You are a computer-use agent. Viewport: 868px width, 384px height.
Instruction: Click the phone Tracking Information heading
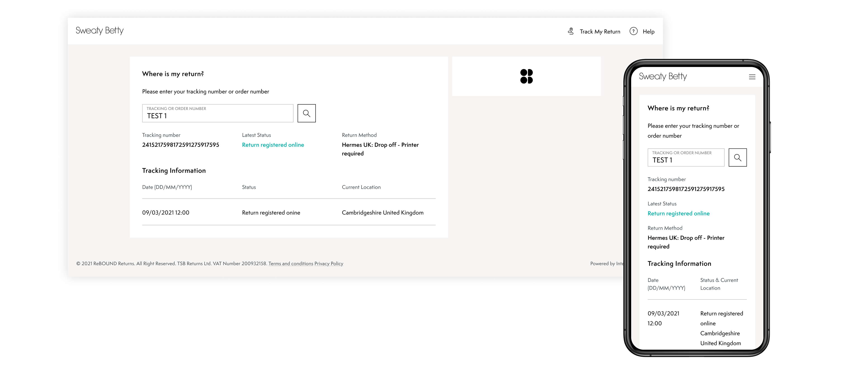(679, 264)
